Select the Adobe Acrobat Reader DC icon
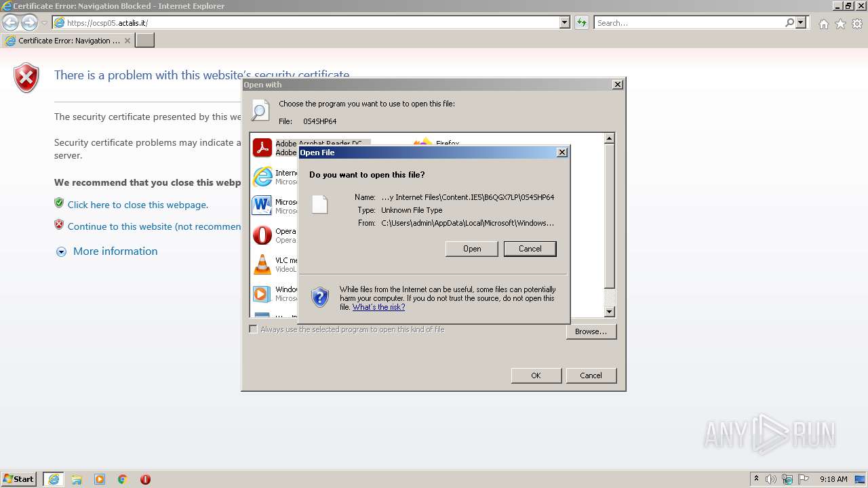The image size is (868, 488). pos(262,148)
